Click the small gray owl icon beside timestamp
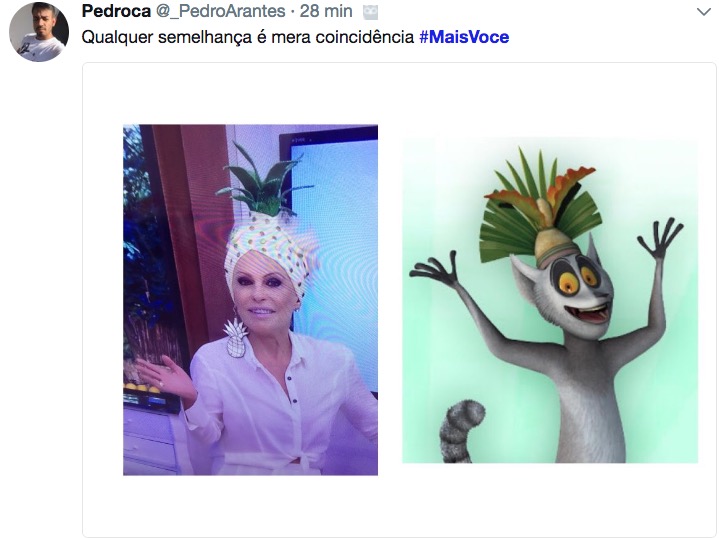 point(371,12)
